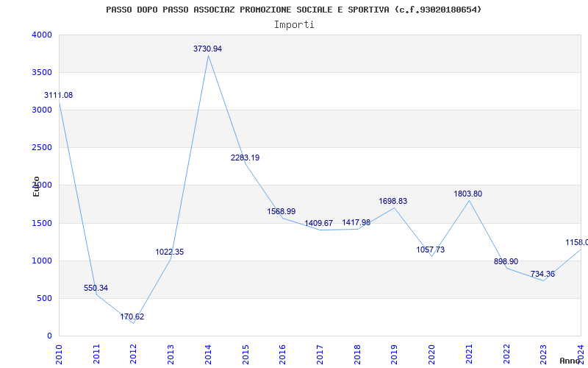The image size is (588, 368).
Task: Click x-axis year 2023
Action: [543, 354]
